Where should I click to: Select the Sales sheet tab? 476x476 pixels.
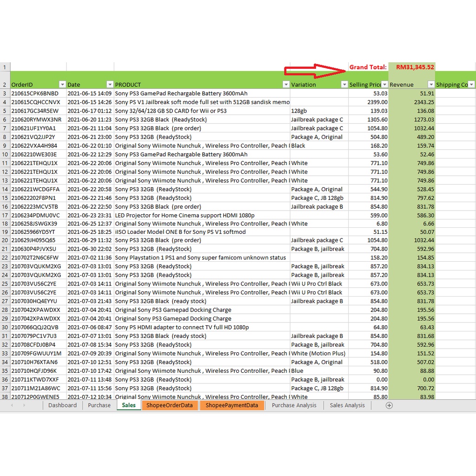pyautogui.click(x=129, y=405)
